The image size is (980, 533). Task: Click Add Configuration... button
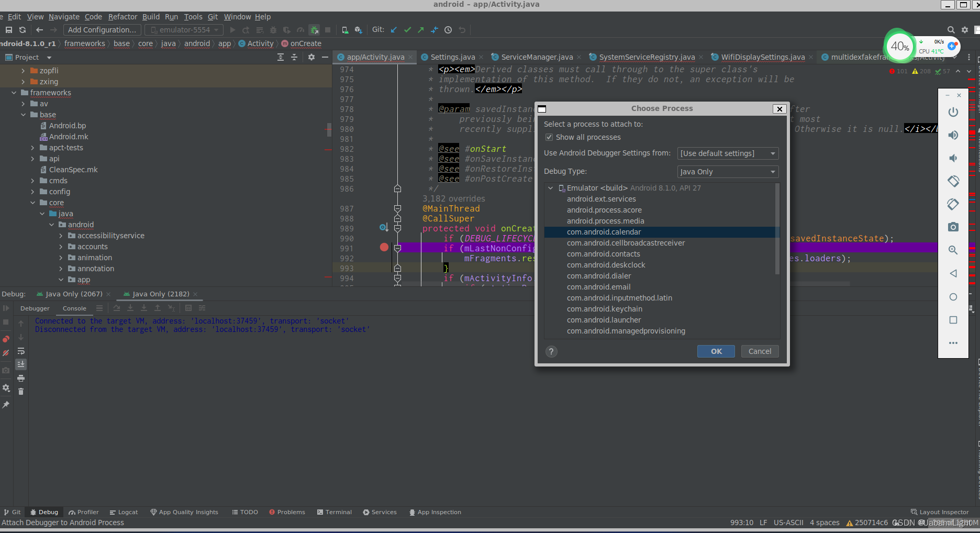(x=102, y=30)
